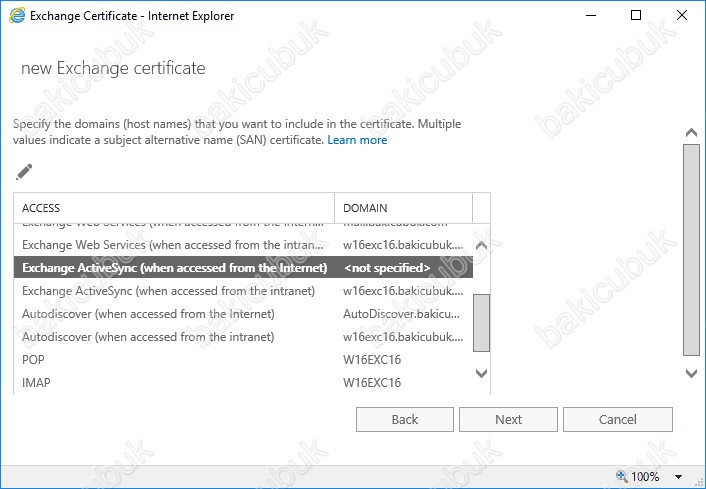
Task: Select the POP row
Action: [243, 360]
